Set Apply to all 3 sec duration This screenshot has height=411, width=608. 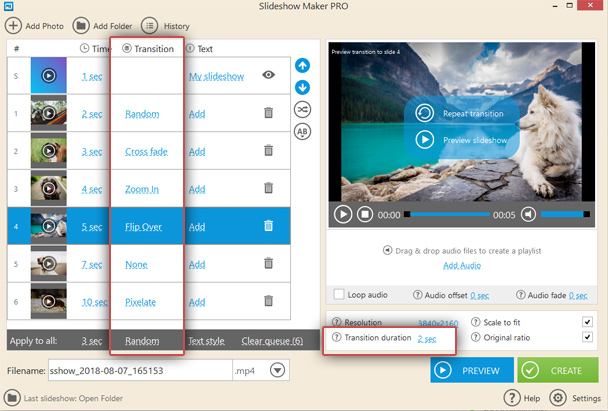coord(92,341)
